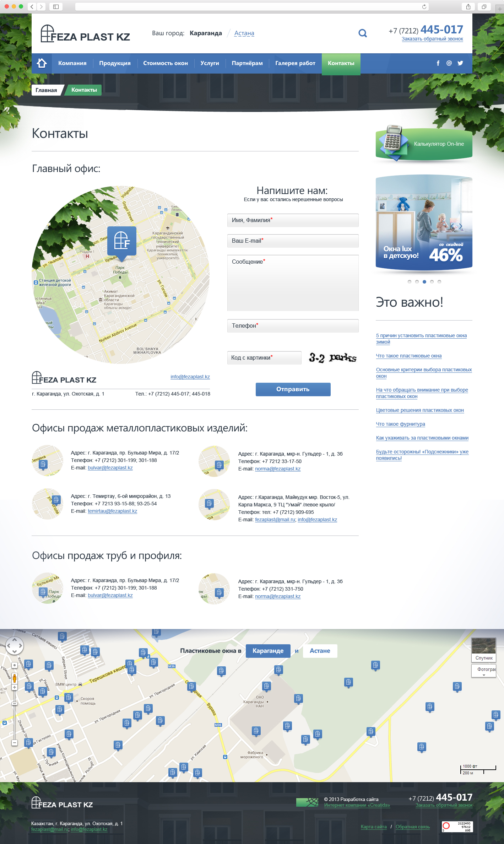The width and height of the screenshot is (504, 844).
Task: Click the Street View pegman icon
Action: coord(15,678)
